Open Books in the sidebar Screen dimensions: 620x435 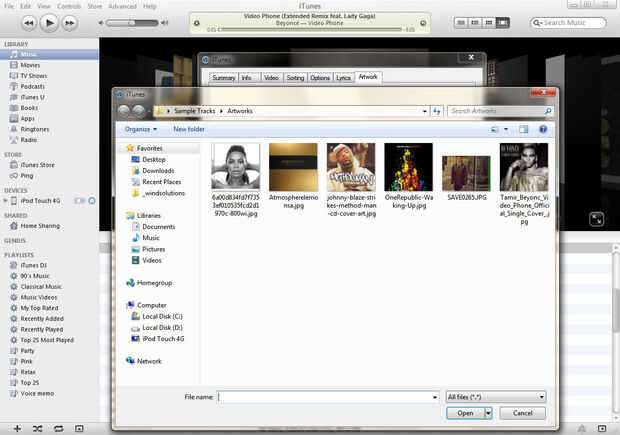point(29,108)
